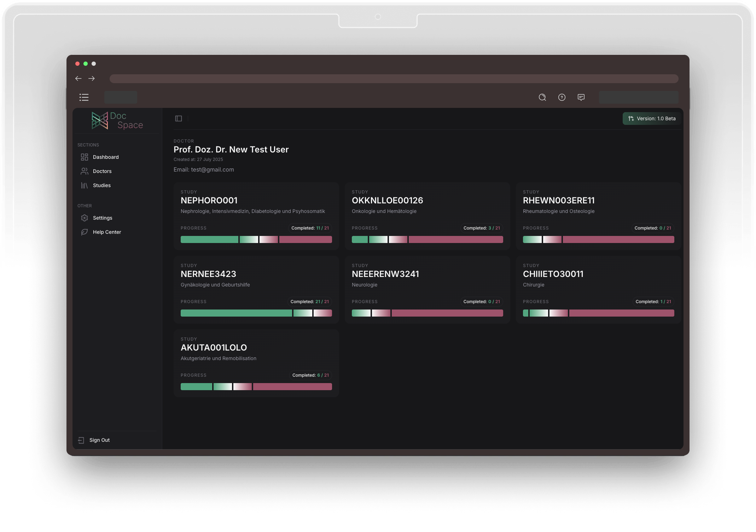Viewport: 756px width, 532px height.
Task: Click the browser back arrow
Action: click(x=78, y=79)
